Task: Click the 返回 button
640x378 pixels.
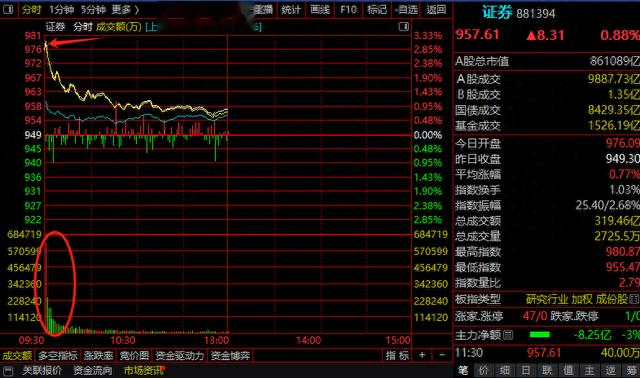Action: coord(436,9)
